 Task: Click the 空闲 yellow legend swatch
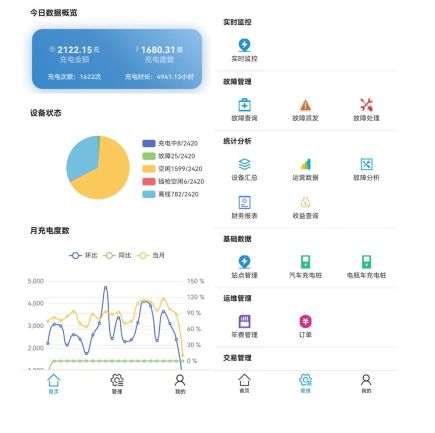pos(149,169)
